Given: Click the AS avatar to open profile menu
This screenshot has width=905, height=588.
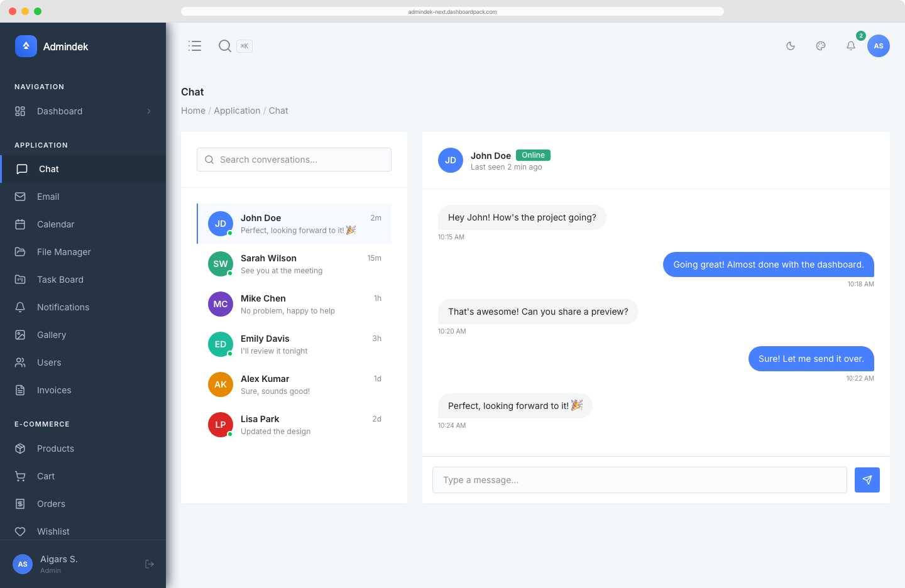Looking at the screenshot, I should click(879, 45).
